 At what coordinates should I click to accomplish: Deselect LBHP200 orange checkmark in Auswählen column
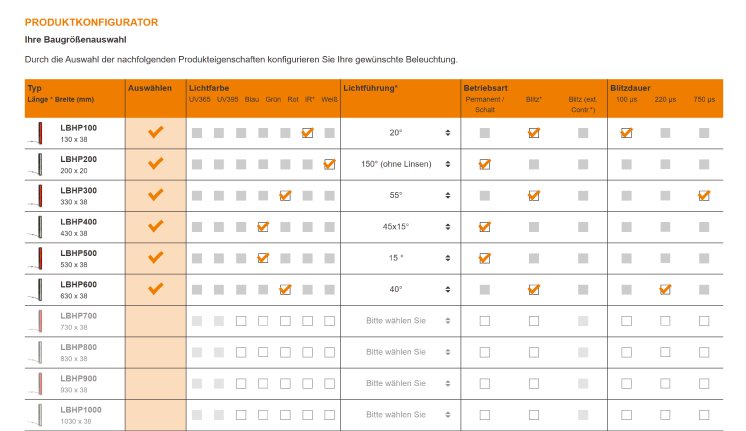coord(155,164)
